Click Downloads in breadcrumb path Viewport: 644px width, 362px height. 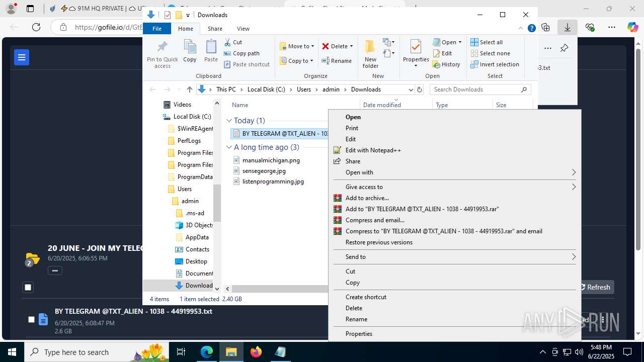pos(366,89)
